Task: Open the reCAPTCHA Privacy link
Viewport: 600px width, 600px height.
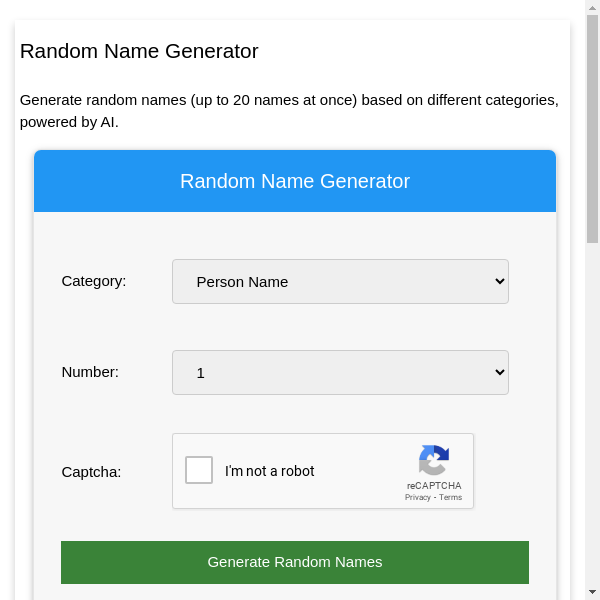Action: [x=417, y=497]
